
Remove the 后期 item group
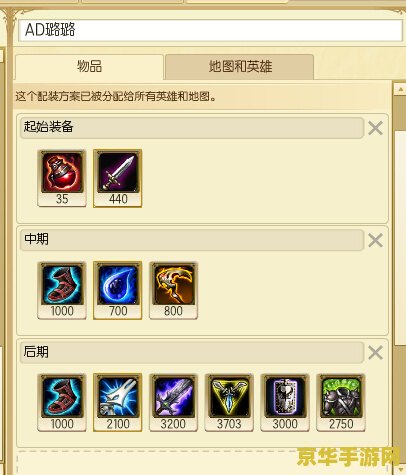[375, 353]
